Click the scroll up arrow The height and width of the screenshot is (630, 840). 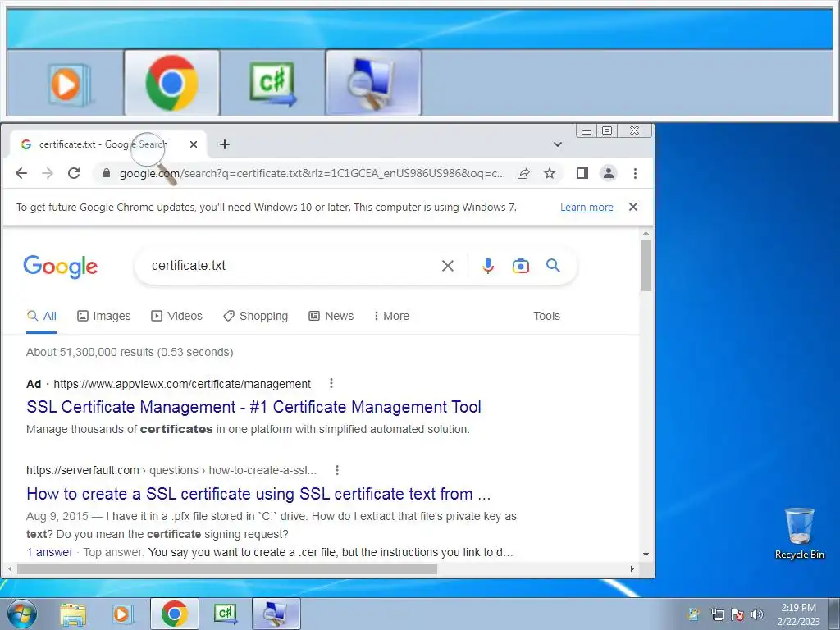point(646,234)
